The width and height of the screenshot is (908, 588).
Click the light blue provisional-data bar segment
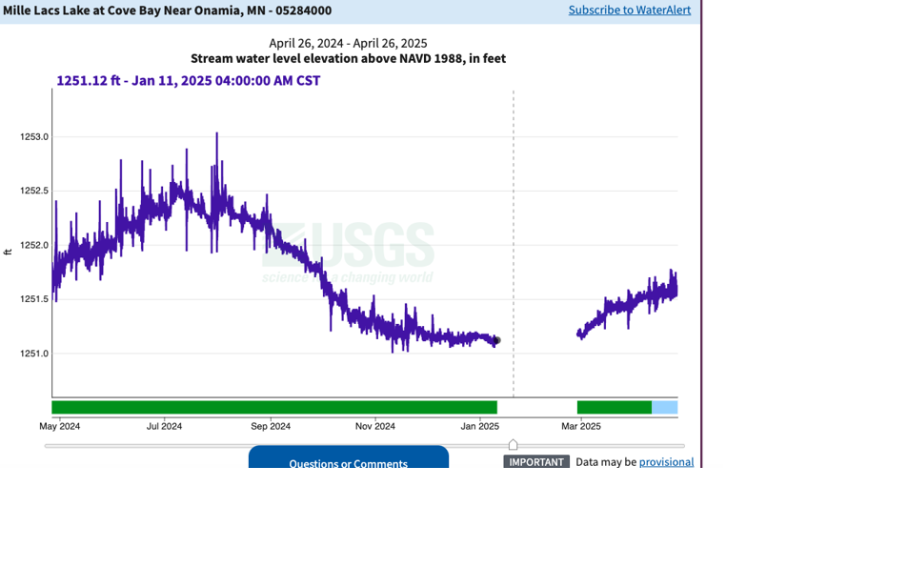(665, 407)
